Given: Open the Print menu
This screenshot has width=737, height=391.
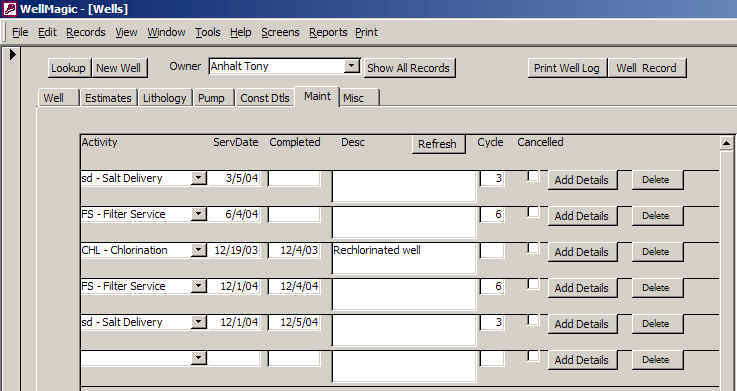Looking at the screenshot, I should click(367, 32).
